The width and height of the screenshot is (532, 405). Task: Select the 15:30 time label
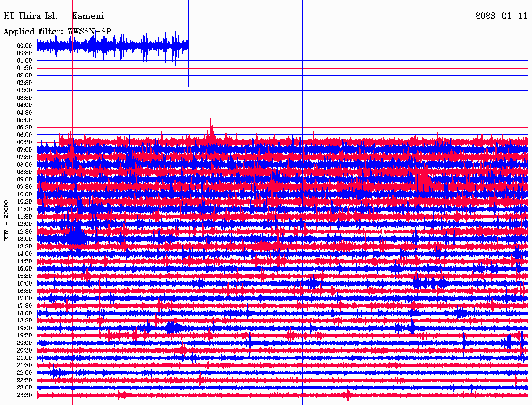(24, 276)
